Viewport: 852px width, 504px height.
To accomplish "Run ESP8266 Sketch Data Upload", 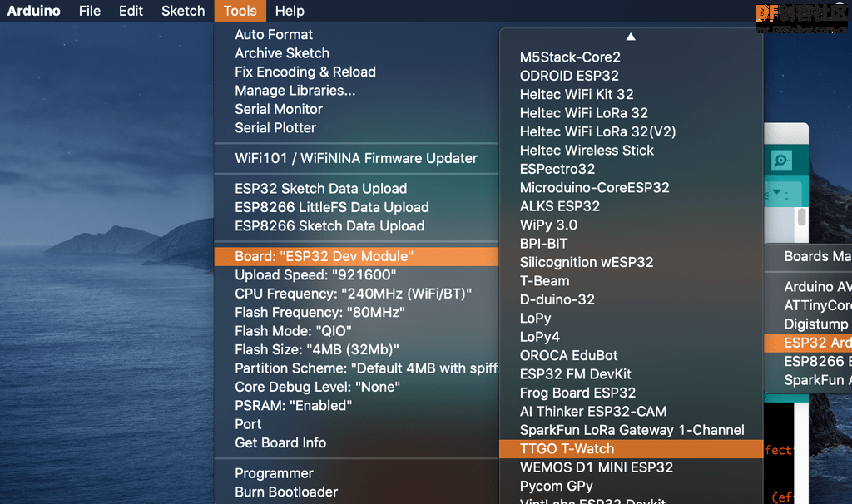I will click(356, 226).
